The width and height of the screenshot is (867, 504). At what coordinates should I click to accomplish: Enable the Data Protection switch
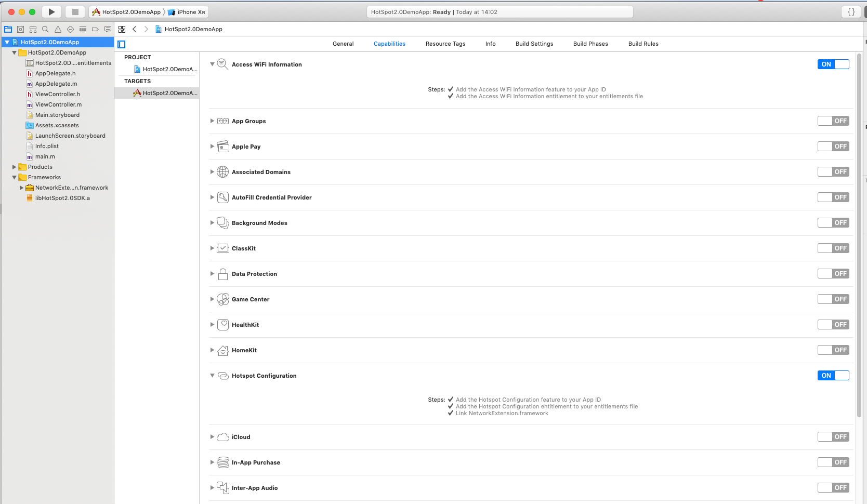[833, 274]
